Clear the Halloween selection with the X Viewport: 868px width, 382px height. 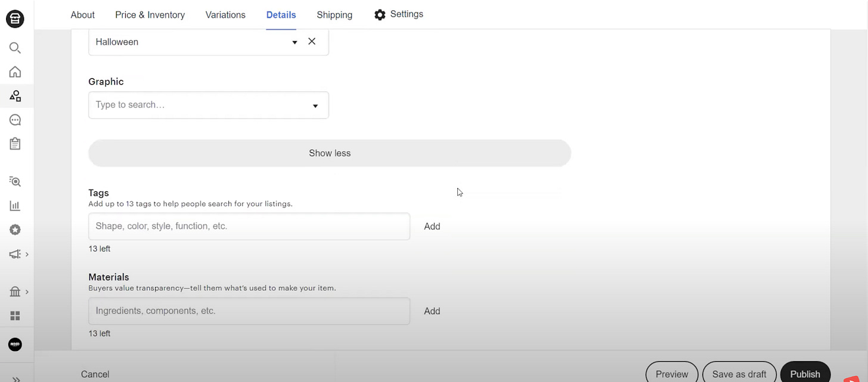pyautogui.click(x=312, y=42)
